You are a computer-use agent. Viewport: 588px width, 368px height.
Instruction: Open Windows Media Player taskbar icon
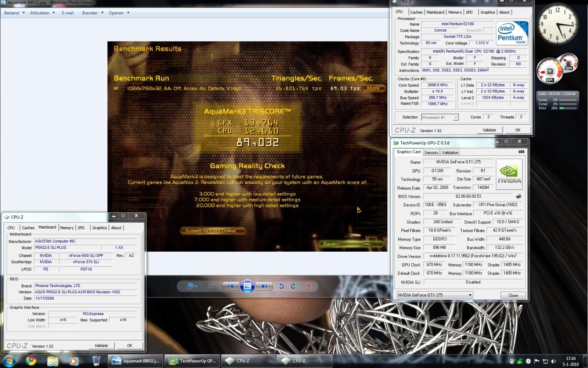(x=73, y=361)
